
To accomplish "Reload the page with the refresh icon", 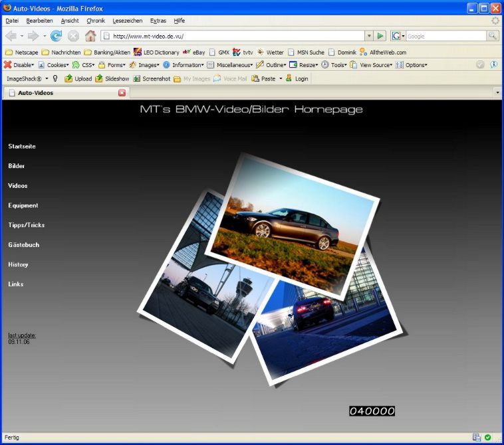I will click(57, 36).
